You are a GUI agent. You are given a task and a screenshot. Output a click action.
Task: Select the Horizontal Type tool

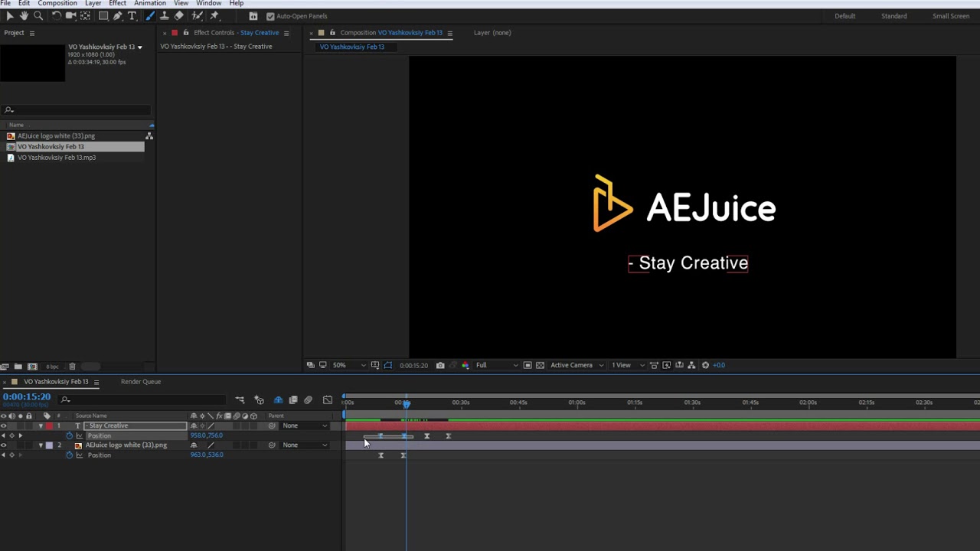click(x=132, y=15)
